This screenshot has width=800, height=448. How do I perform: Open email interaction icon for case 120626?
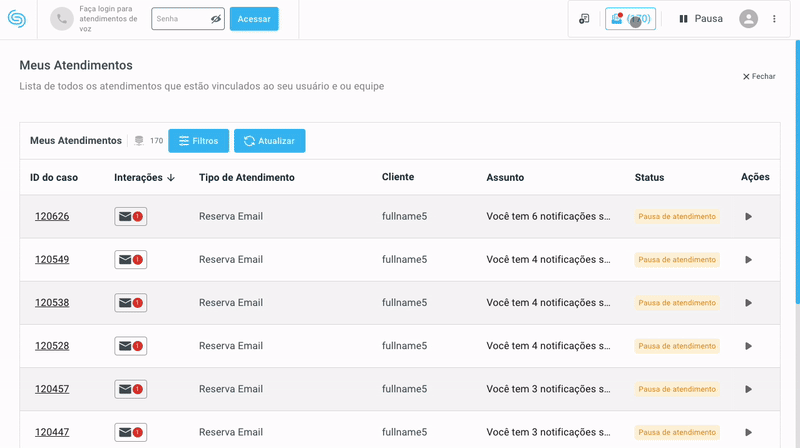click(130, 216)
